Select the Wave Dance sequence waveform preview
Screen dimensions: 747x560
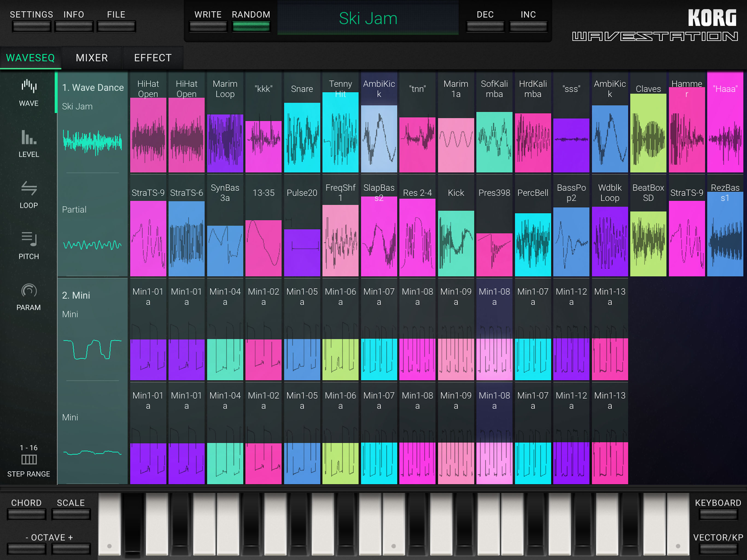tap(92, 142)
